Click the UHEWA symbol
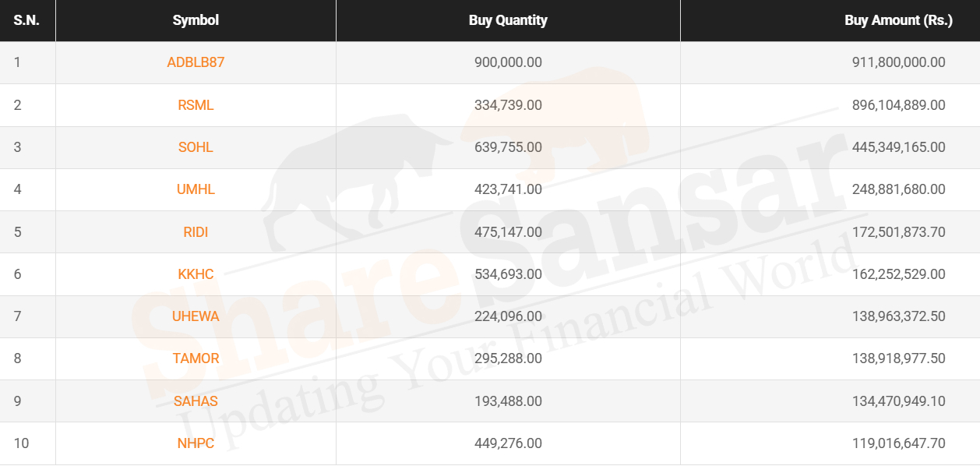 [x=196, y=316]
